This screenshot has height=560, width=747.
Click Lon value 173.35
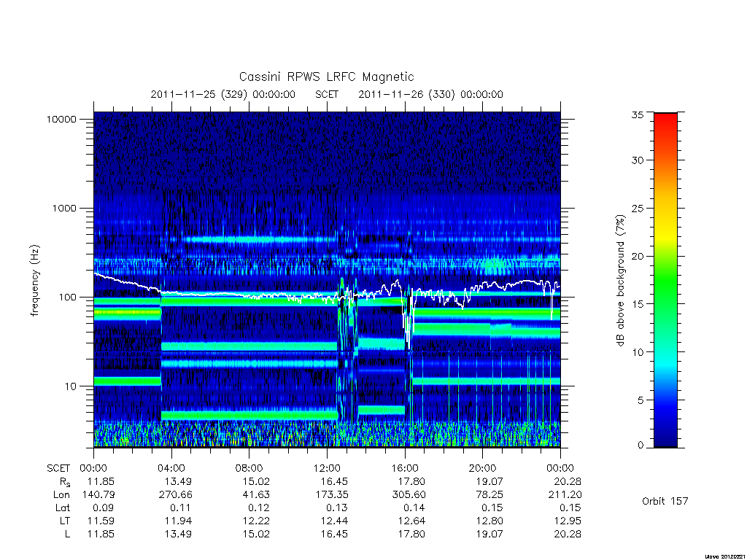[x=331, y=495]
